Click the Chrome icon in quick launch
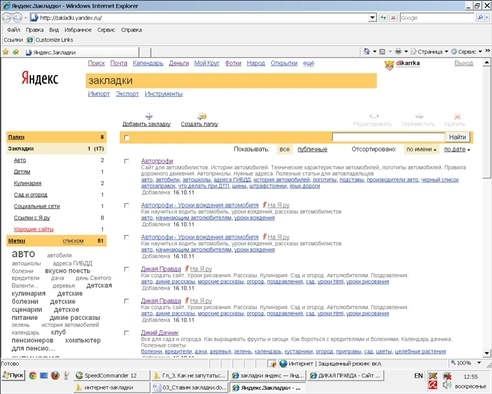Image resolution: width=492 pixels, height=394 pixels. click(32, 376)
